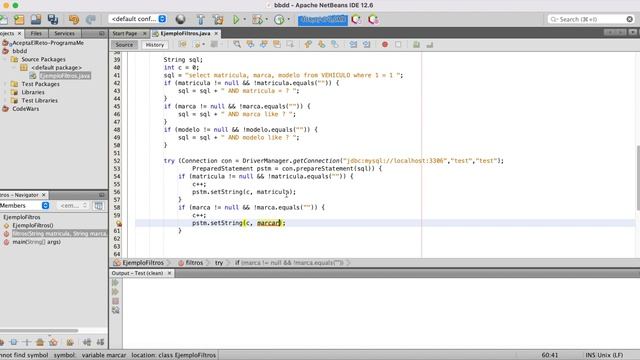The height and width of the screenshot is (360, 640).
Task: Click the Navigator horizontal scrollbar
Action: [39, 331]
